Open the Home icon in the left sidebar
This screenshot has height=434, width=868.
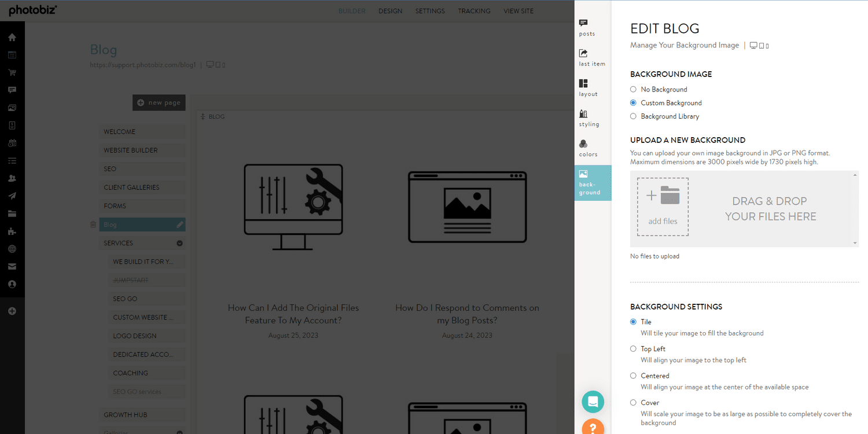coord(12,37)
